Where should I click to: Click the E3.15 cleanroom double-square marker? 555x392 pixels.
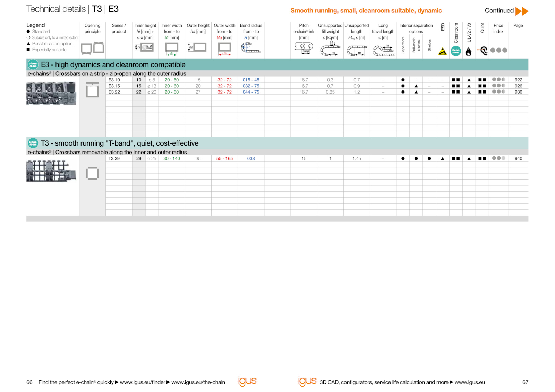[x=456, y=86]
